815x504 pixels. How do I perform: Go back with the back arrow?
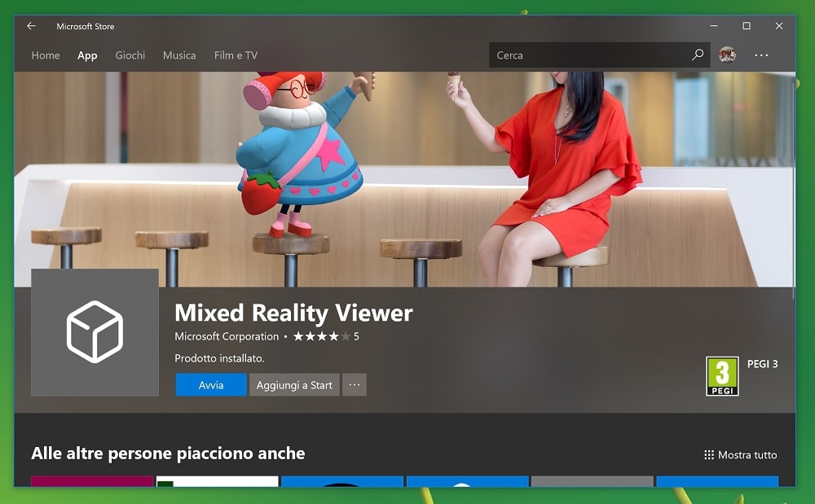click(31, 26)
